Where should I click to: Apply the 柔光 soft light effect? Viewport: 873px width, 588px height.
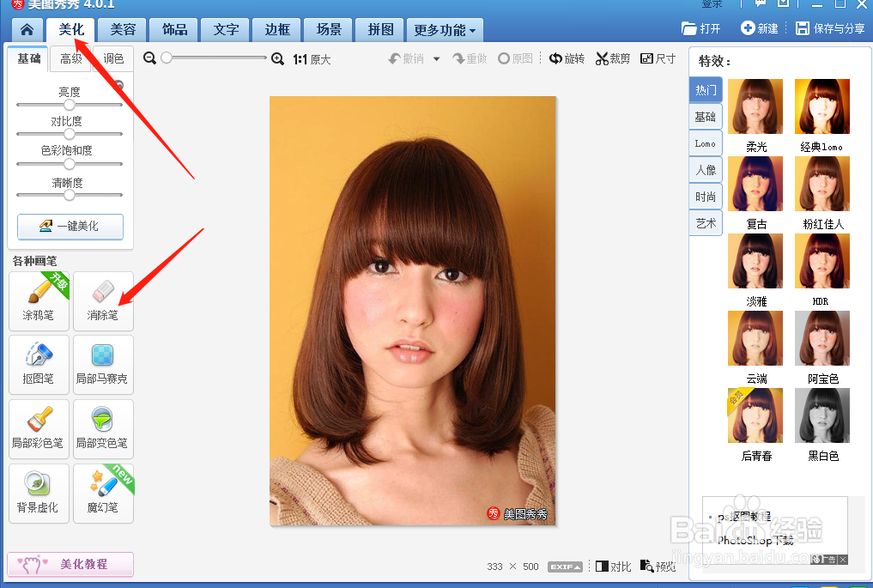pos(755,106)
